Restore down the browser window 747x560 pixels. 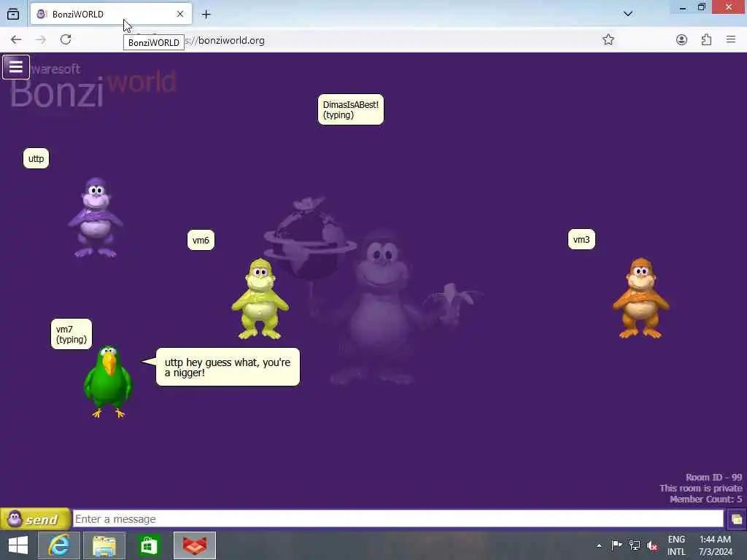point(701,7)
